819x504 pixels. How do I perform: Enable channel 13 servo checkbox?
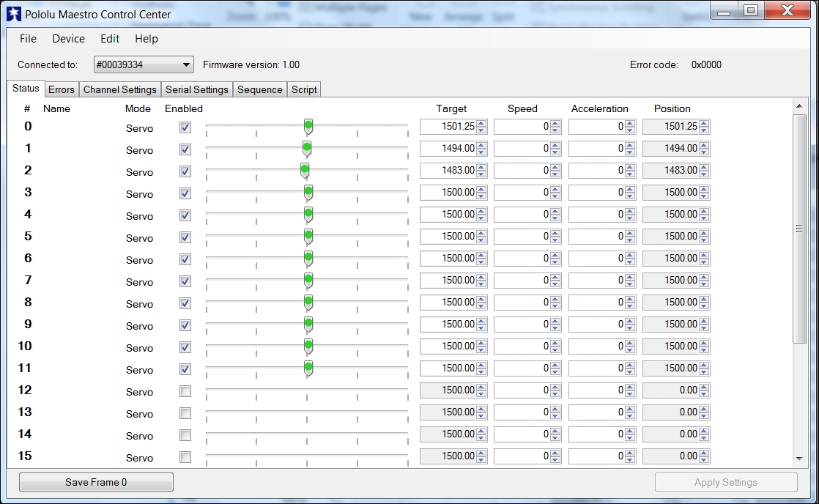pos(185,413)
